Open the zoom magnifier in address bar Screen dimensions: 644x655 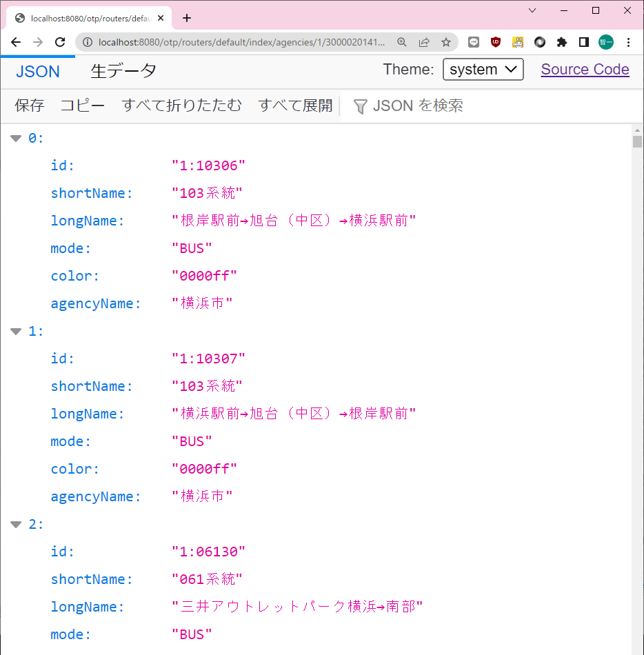pos(402,42)
